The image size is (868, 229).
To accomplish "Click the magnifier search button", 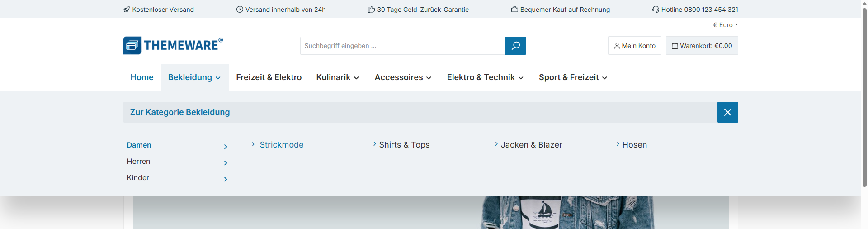I will (515, 46).
